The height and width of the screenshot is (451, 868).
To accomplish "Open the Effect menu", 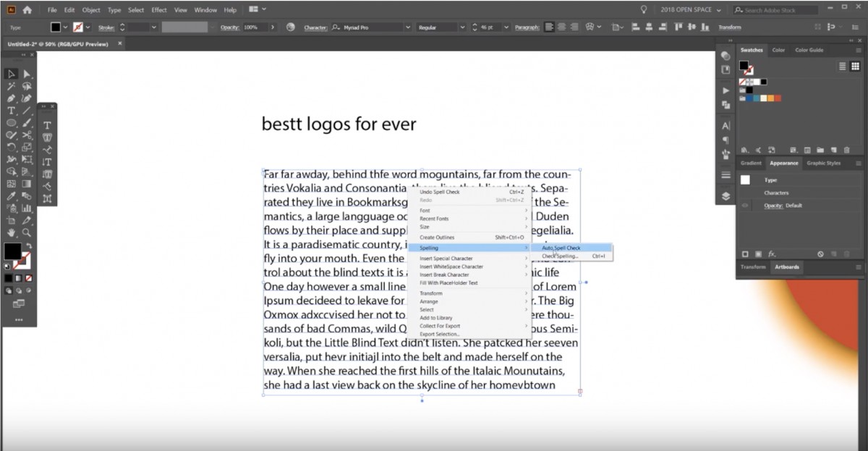I will 159,10.
